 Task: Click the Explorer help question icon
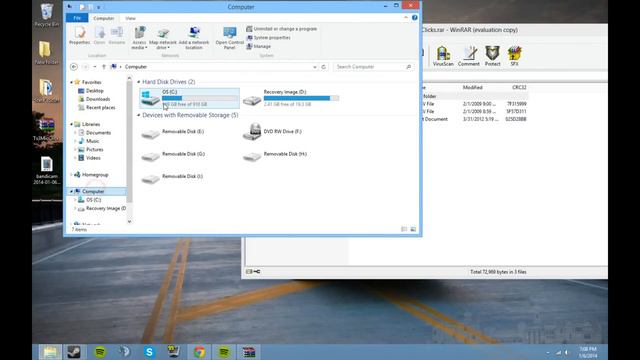click(414, 18)
